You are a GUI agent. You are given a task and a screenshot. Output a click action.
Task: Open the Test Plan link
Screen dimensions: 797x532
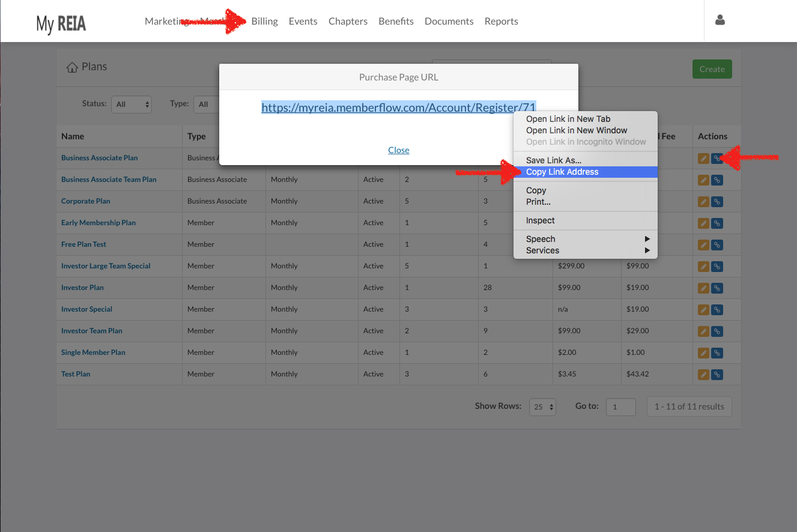pyautogui.click(x=76, y=374)
